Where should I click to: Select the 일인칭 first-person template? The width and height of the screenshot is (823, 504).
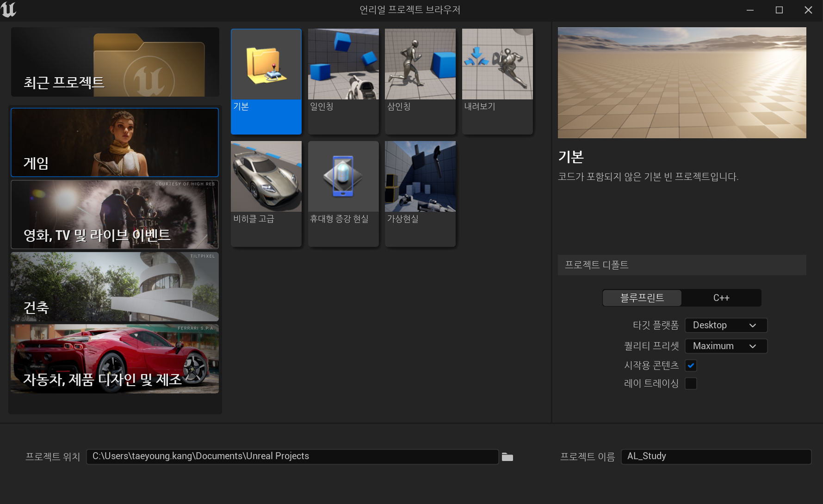tap(343, 81)
